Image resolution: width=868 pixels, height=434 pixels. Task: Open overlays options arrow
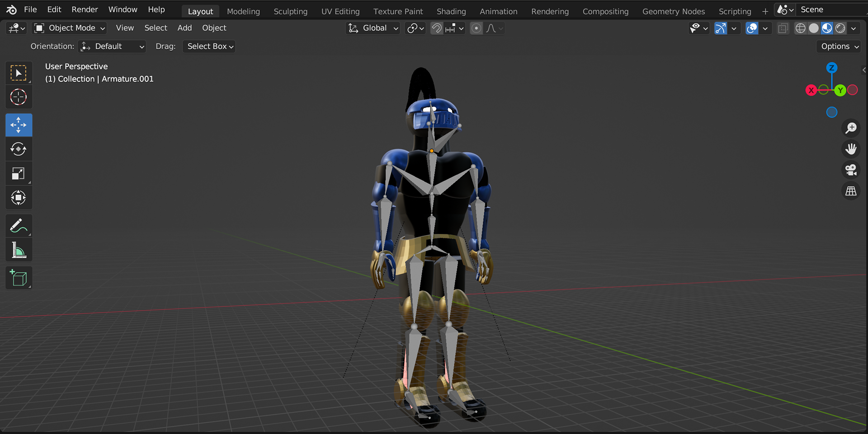pos(765,28)
